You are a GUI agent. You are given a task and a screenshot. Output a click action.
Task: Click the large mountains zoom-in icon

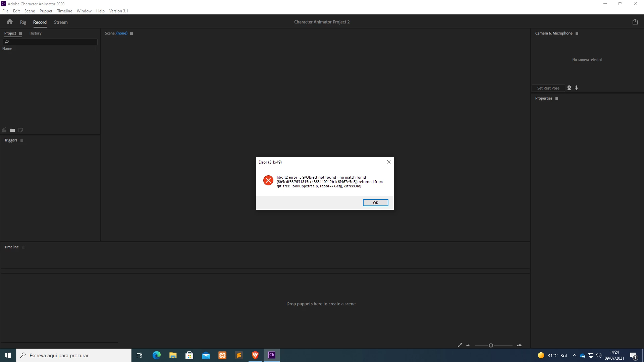tap(519, 345)
